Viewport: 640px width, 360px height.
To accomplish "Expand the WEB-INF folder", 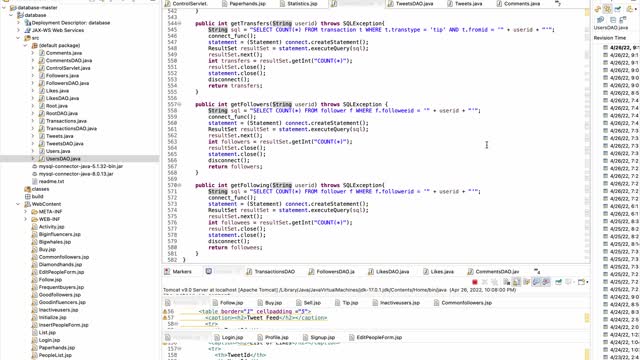I will tap(26, 219).
